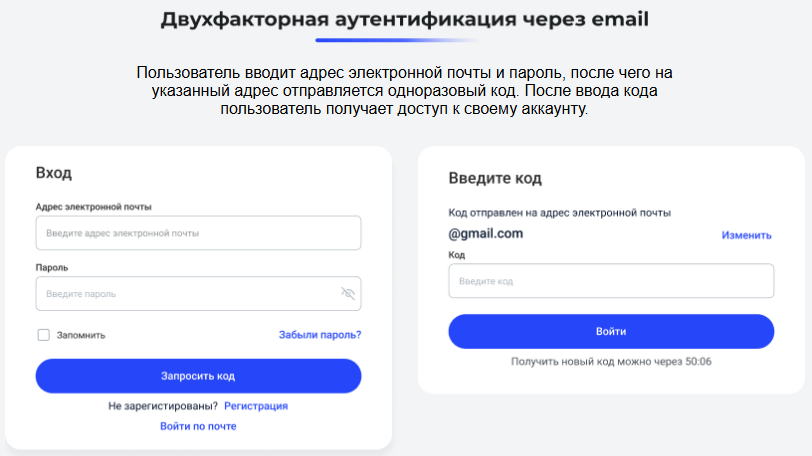
Task: Click the Пароль field label
Action: click(x=52, y=268)
